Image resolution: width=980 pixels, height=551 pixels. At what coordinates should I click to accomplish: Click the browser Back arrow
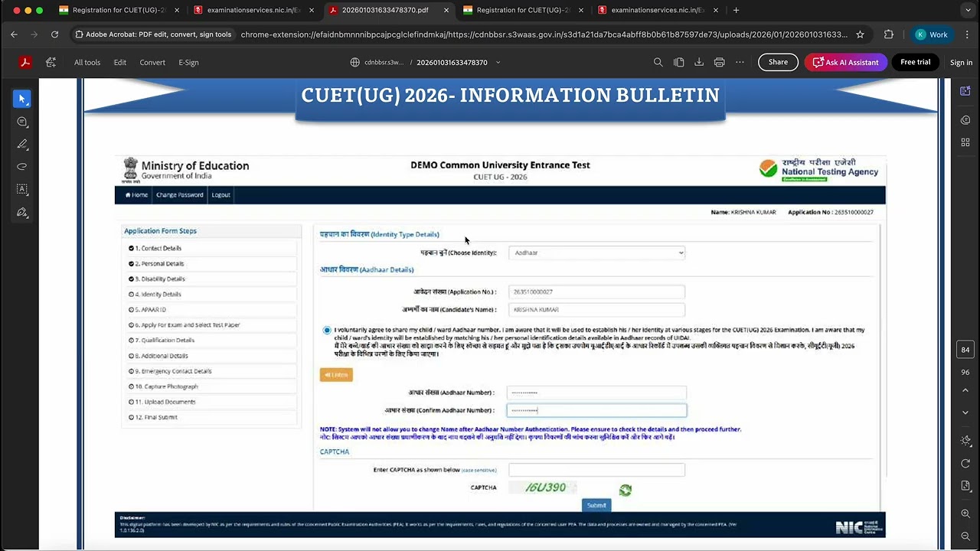point(14,34)
